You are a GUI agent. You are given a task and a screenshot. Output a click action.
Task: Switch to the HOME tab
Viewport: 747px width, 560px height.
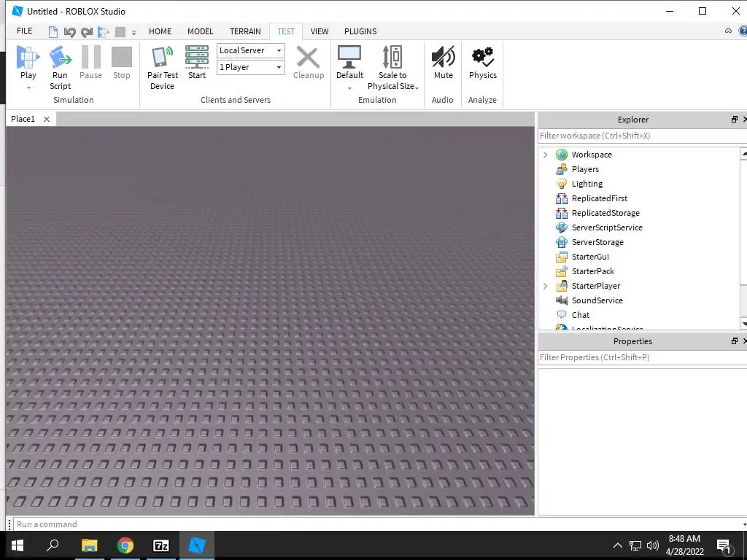(160, 31)
